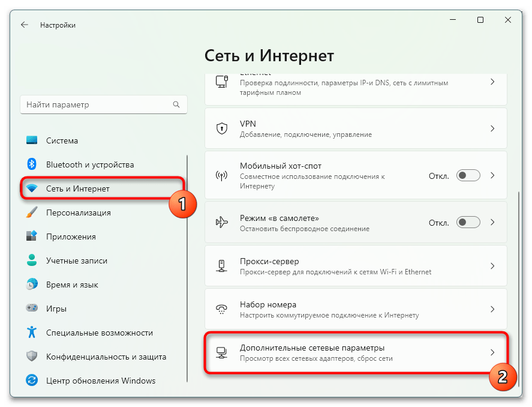Click the Система monitor icon
Viewport: 532px width, 407px height.
tap(32, 140)
